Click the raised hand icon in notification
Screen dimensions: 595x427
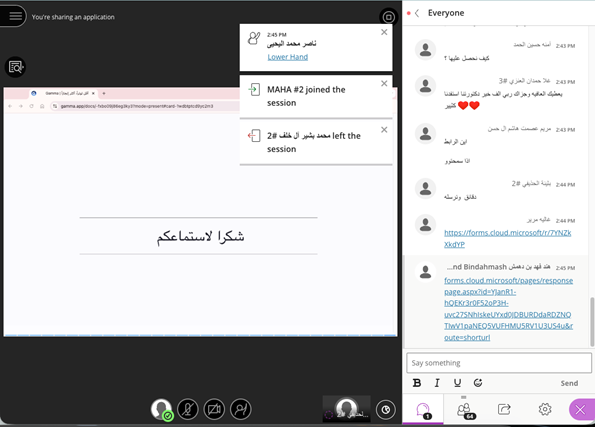coord(254,38)
